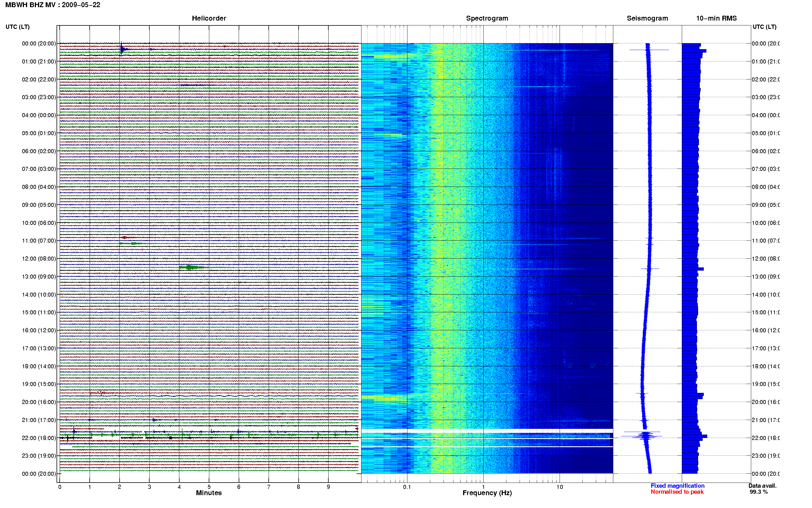Screen dimensions: 812x508
Task: Click the right 'UTC (LT)' axis label
Action: coord(764,27)
